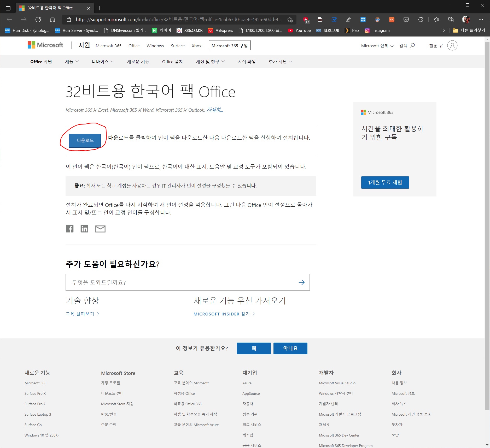The width and height of the screenshot is (490, 448).
Task: Open the Pocket extension icon
Action: 406,20
